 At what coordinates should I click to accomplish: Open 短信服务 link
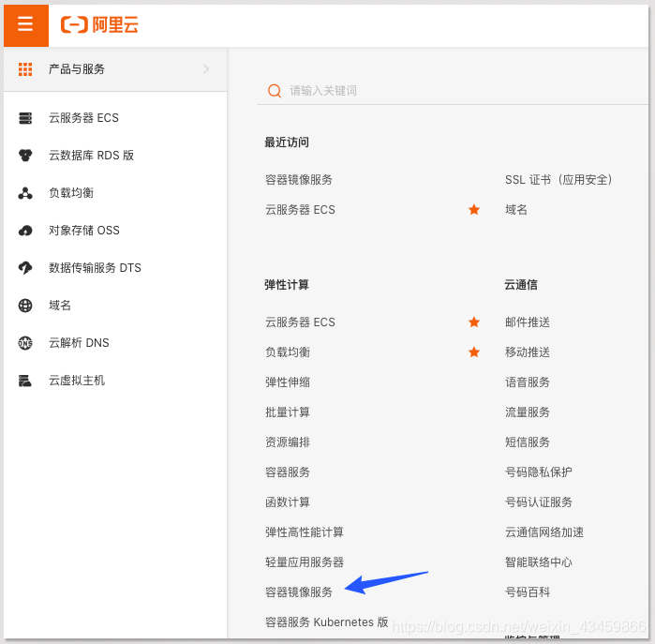pyautogui.click(x=528, y=442)
